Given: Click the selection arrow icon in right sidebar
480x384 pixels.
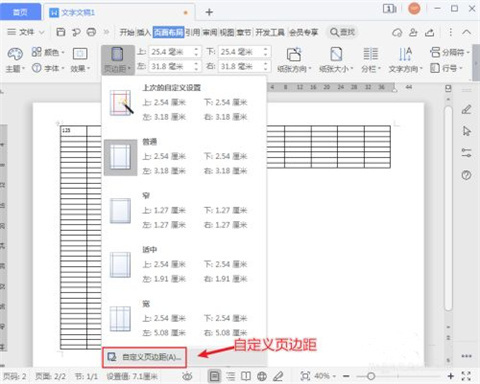Looking at the screenshot, I should pyautogui.click(x=466, y=131).
